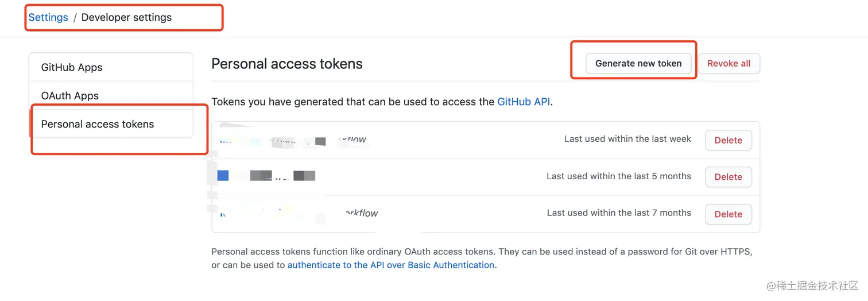Image resolution: width=868 pixels, height=301 pixels.
Task: Open the second token with blue square
Action: click(x=223, y=176)
